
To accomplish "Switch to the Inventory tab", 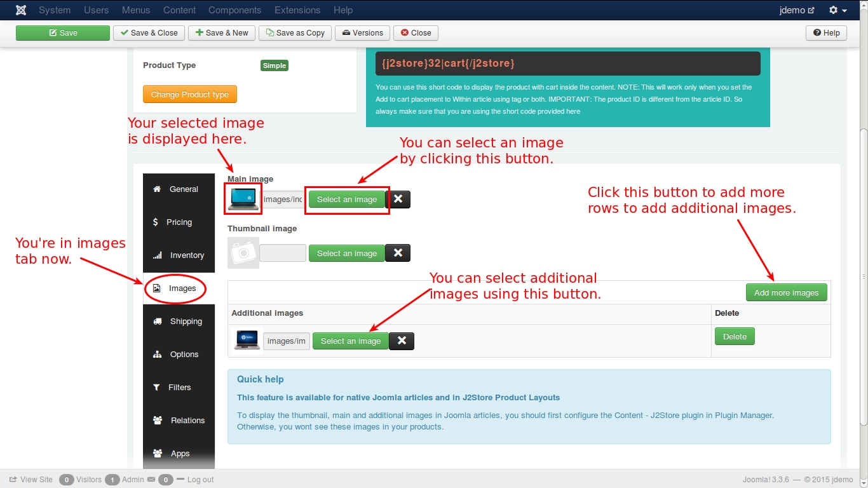I will [179, 255].
